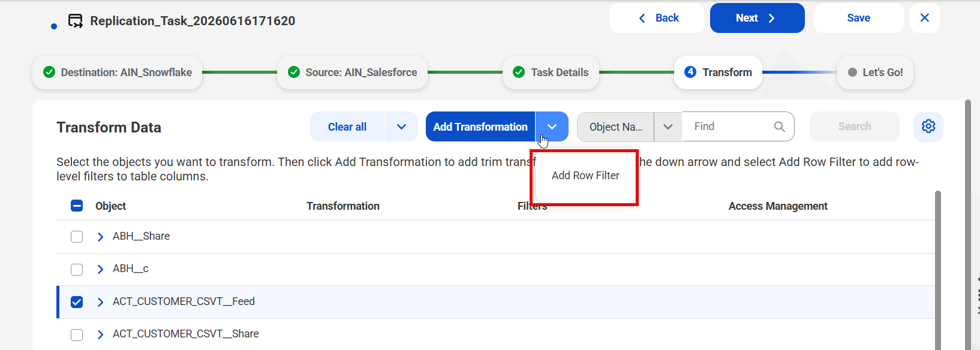Click the green check on Task Details step
The height and width of the screenshot is (350, 980).
[519, 72]
